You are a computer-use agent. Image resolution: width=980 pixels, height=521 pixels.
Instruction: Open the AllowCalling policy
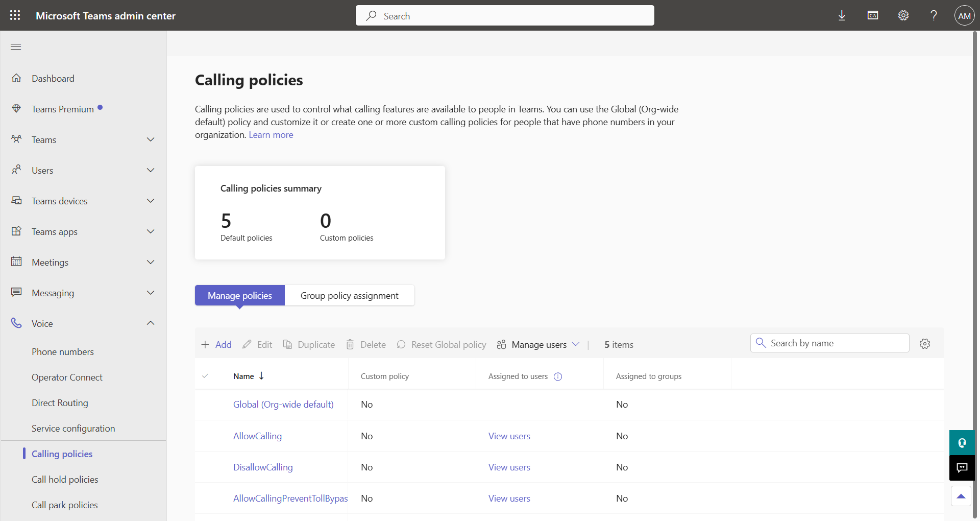257,436
